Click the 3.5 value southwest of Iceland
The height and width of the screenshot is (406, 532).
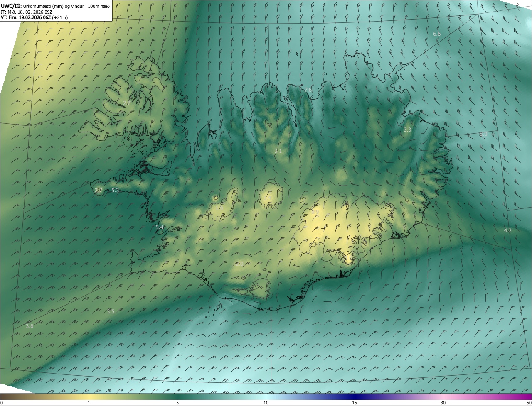point(111,311)
